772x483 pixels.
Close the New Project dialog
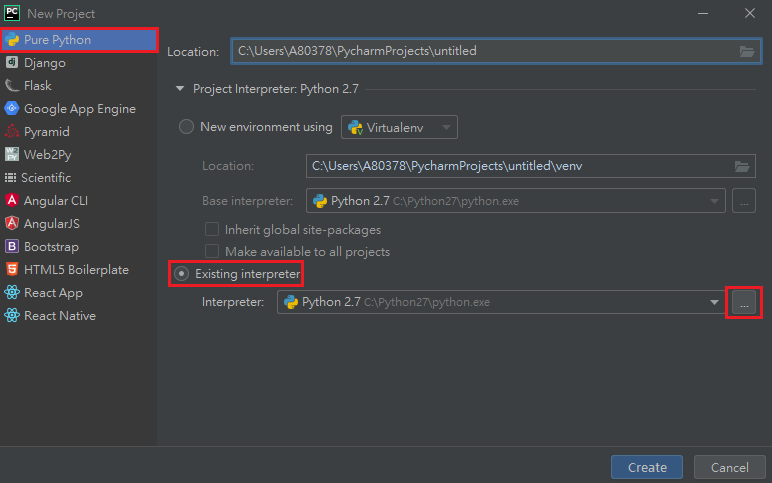(750, 13)
